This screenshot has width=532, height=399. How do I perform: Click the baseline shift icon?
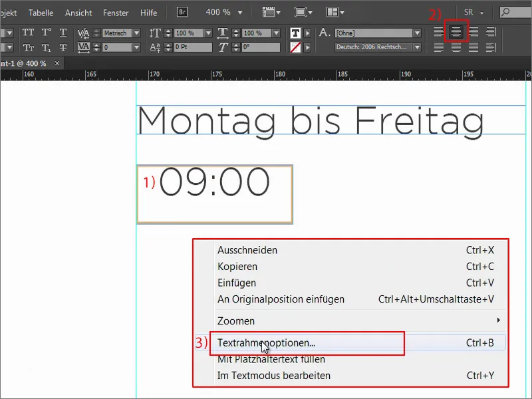[155, 47]
